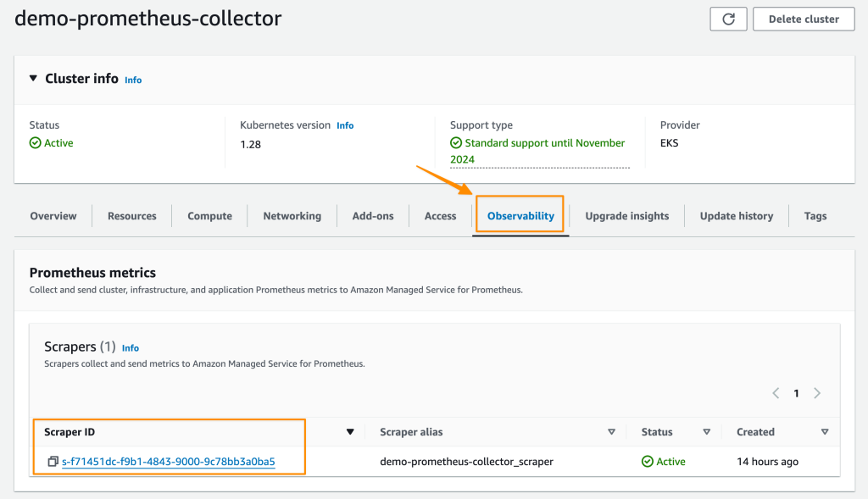Viewport: 868px width, 499px height.
Task: Go to previous scrapers page arrow
Action: [776, 393]
